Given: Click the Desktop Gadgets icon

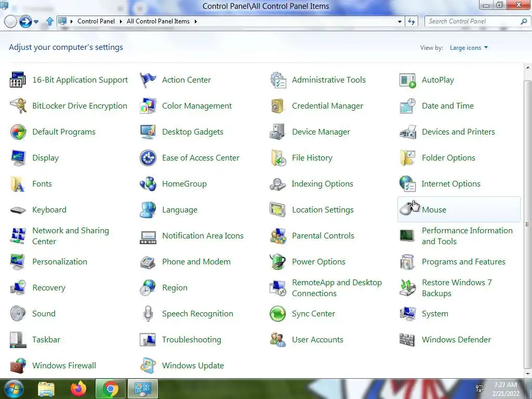Looking at the screenshot, I should coord(148,131).
